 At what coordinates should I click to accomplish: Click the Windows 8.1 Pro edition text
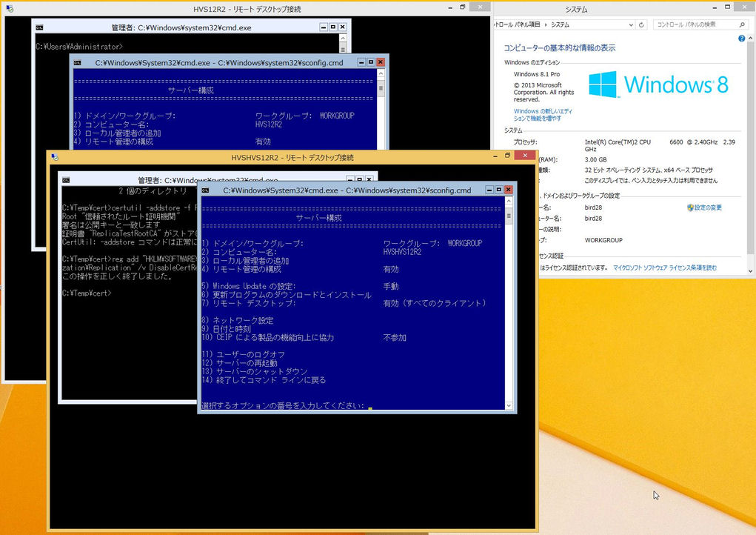click(537, 74)
